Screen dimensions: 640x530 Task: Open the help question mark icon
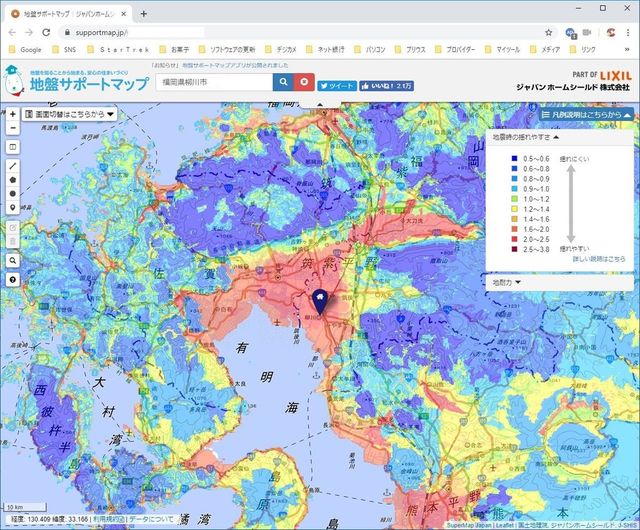(12, 279)
